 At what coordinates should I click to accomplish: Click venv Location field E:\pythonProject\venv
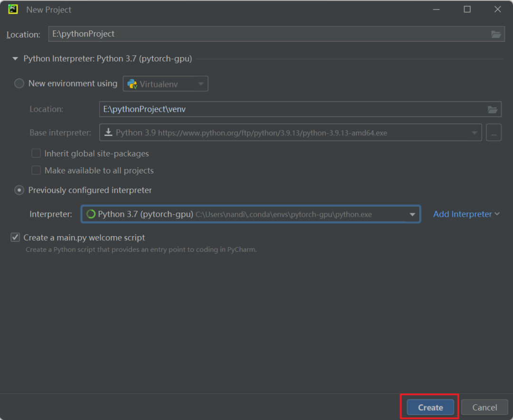300,109
